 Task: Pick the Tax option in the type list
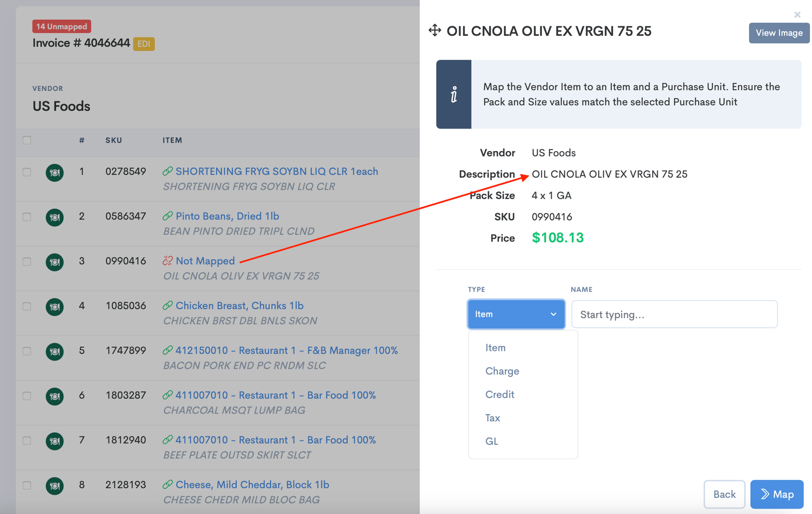pos(493,418)
